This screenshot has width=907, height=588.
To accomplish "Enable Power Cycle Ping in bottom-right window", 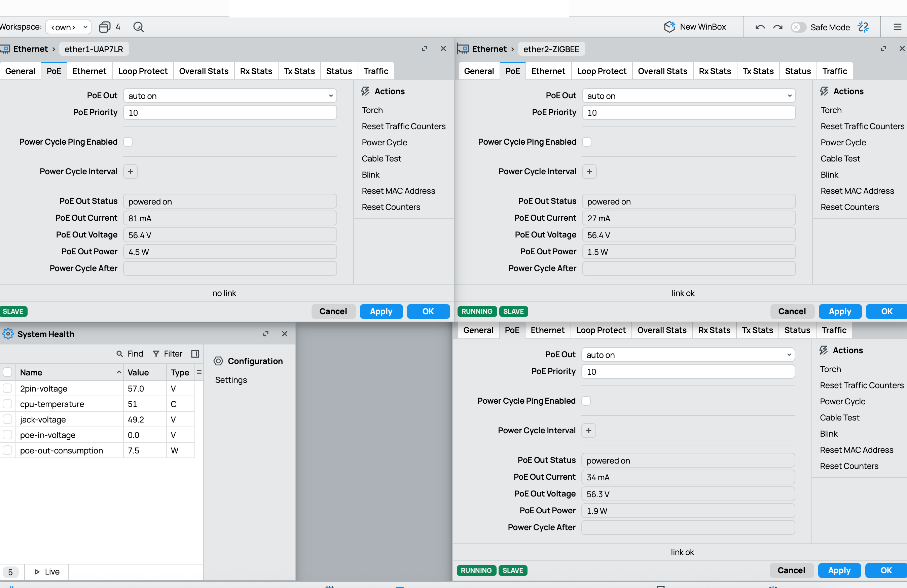I will 586,401.
